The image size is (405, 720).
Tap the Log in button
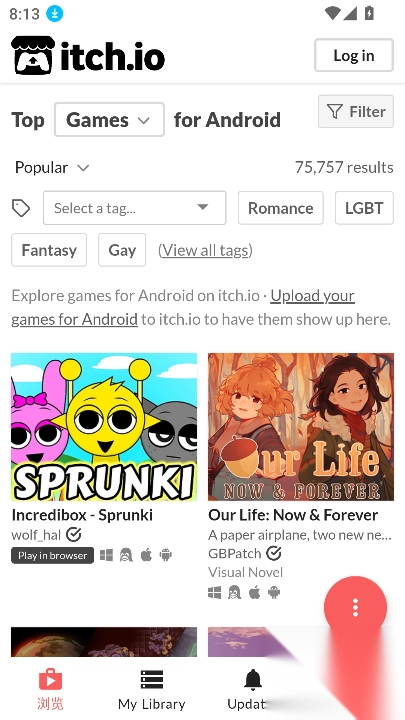coord(354,56)
